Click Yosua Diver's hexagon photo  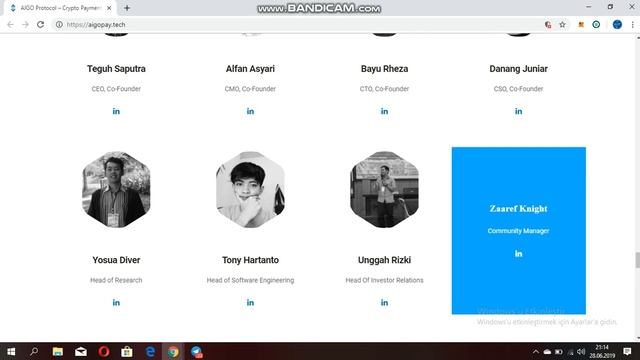[116, 189]
